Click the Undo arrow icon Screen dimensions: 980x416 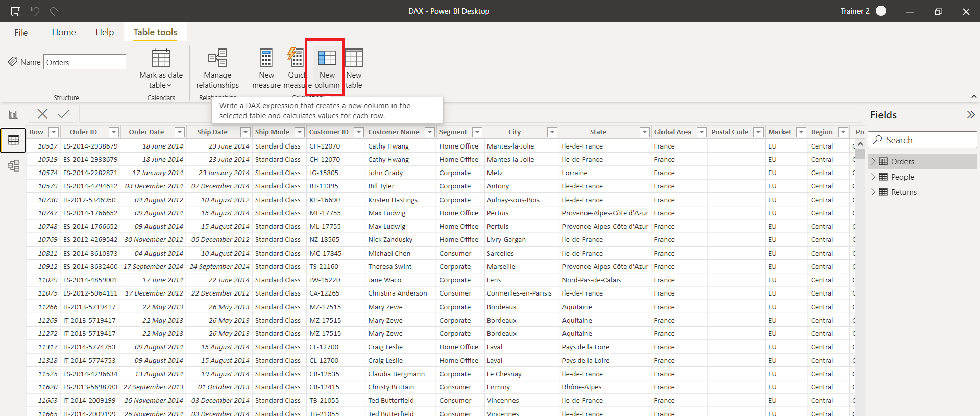tap(35, 11)
